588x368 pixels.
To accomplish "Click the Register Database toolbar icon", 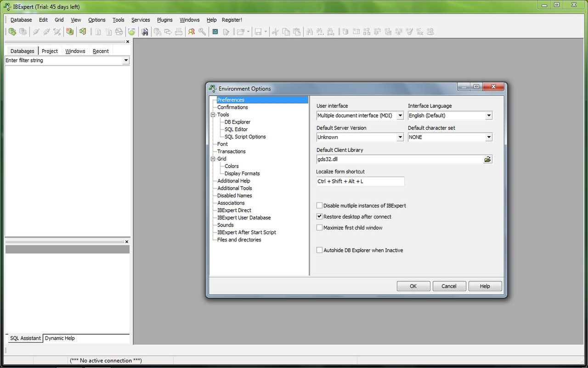I will (12, 32).
